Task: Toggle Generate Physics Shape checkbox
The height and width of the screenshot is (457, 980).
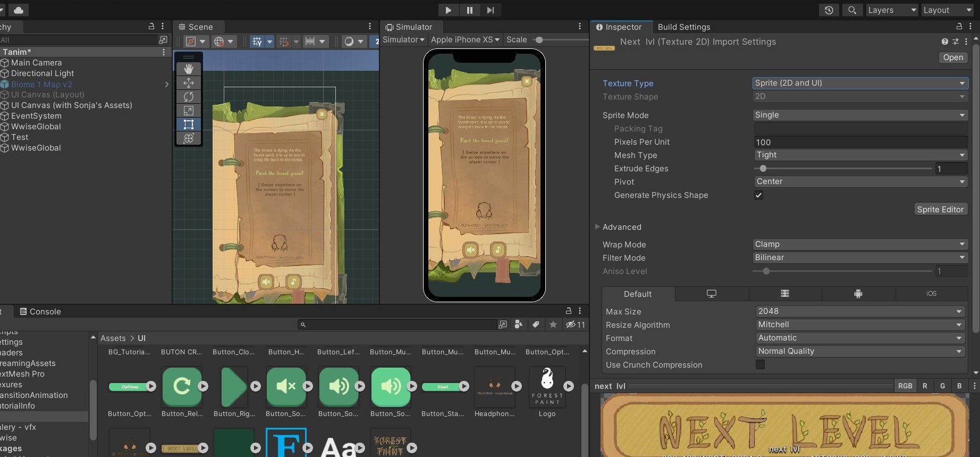Action: (x=758, y=195)
